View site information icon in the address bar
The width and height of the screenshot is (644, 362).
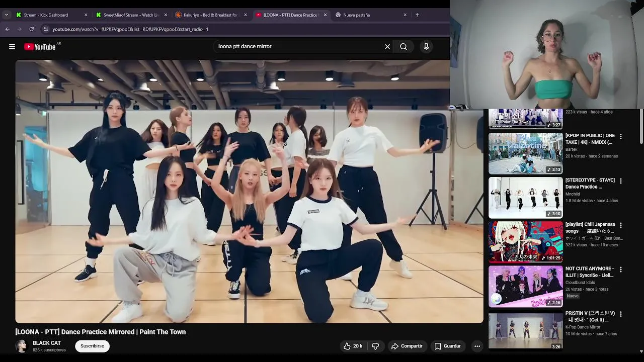click(46, 29)
